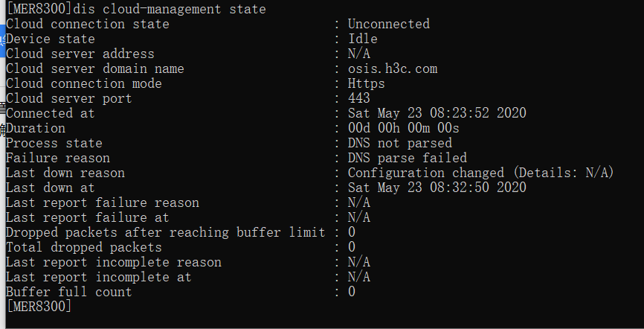Select the 'Unconnected' connection state value
Viewport: 644px width, 329px height.
click(388, 24)
